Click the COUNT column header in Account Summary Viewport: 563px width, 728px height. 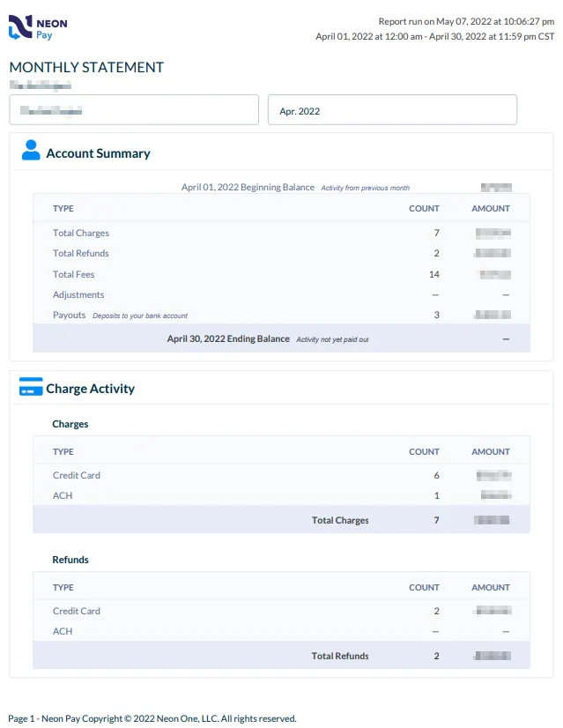click(x=424, y=209)
